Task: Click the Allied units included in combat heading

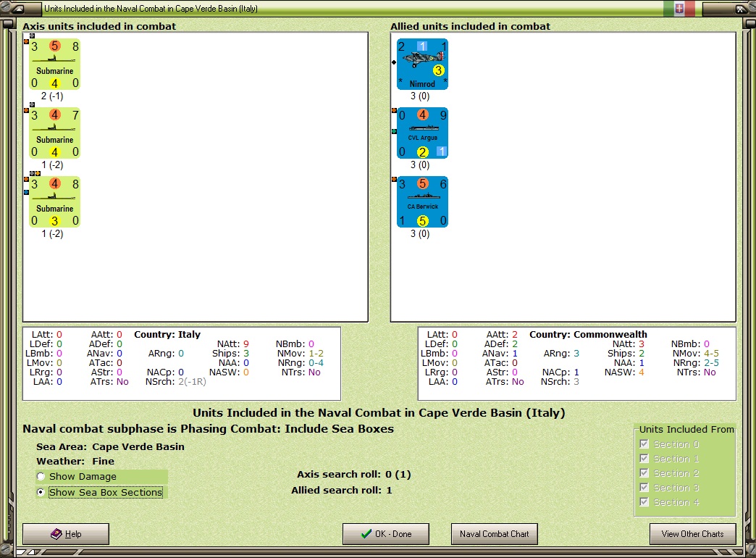Action: point(470,27)
